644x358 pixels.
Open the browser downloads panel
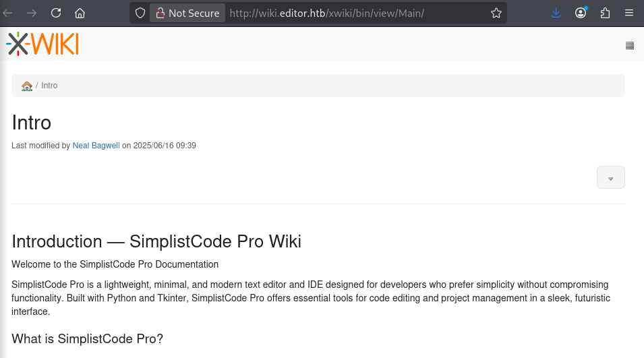[556, 13]
